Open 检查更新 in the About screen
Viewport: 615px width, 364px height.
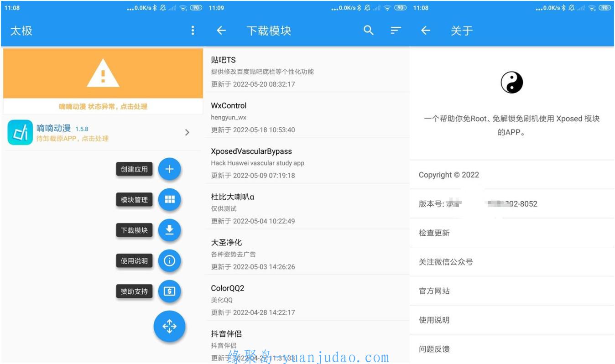tap(512, 233)
